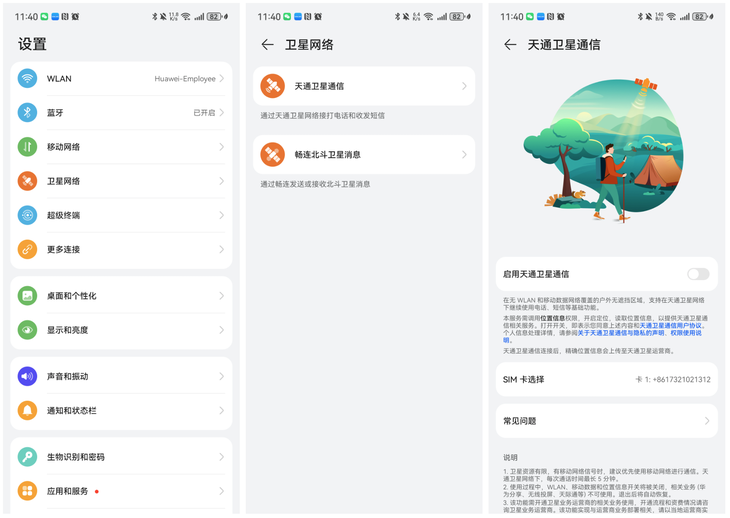Viewport: 730px width, 518px height.
Task: Tap the 通知和状态栏 bell icon
Action: click(27, 410)
